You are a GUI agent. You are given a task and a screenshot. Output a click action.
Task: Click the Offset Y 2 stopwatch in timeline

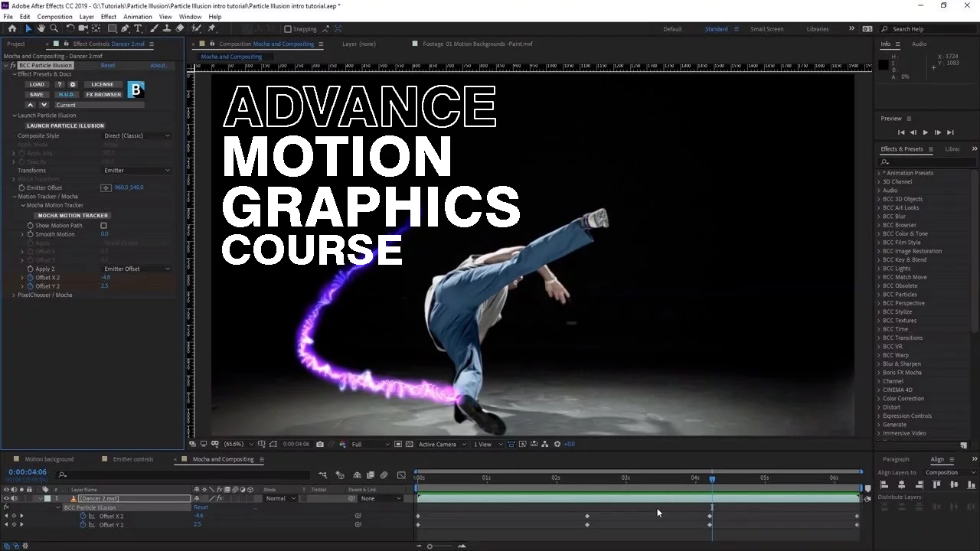tap(83, 524)
